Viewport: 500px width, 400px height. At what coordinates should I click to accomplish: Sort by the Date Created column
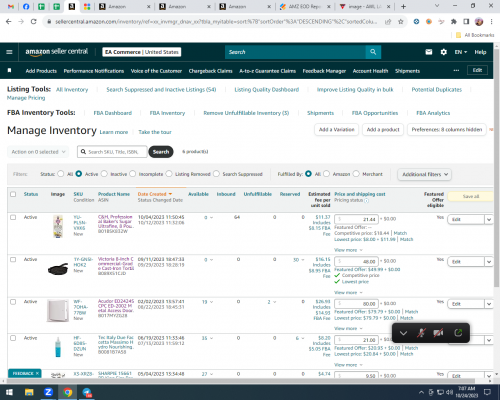click(155, 194)
